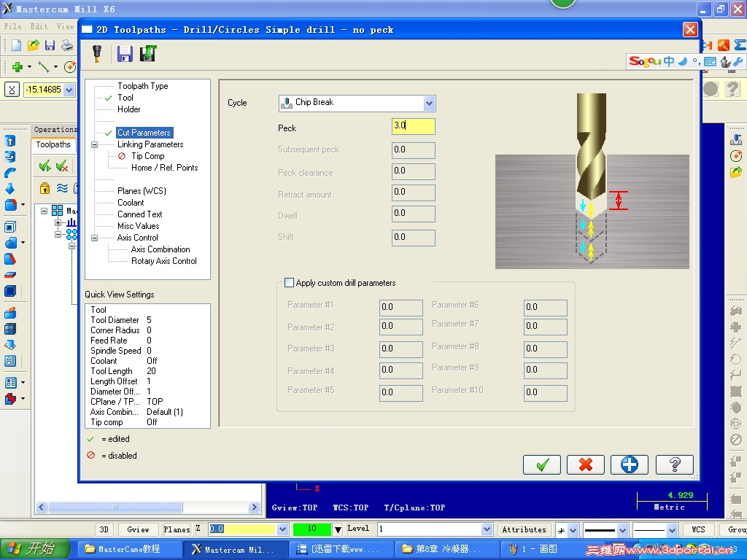This screenshot has height=560, width=747.
Task: Collapse Linking Parameters tree node
Action: (94, 144)
